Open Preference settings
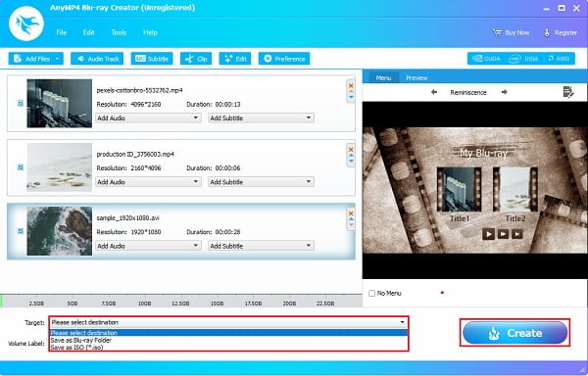 284,59
